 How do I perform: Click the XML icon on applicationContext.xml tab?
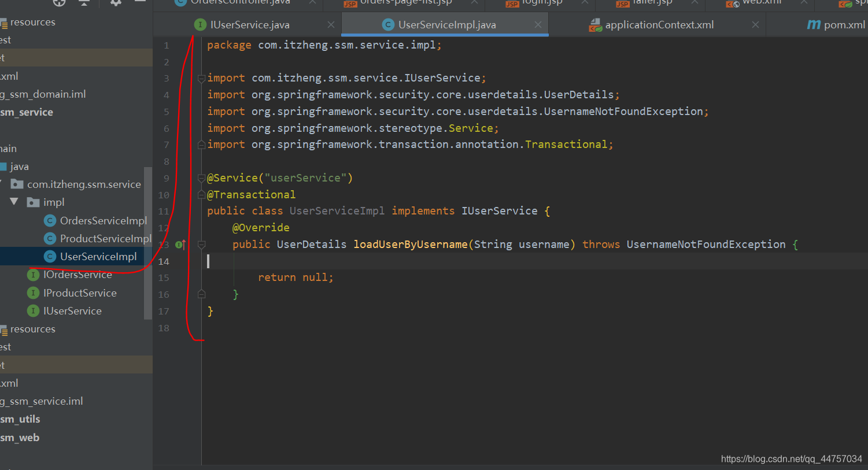[596, 25]
